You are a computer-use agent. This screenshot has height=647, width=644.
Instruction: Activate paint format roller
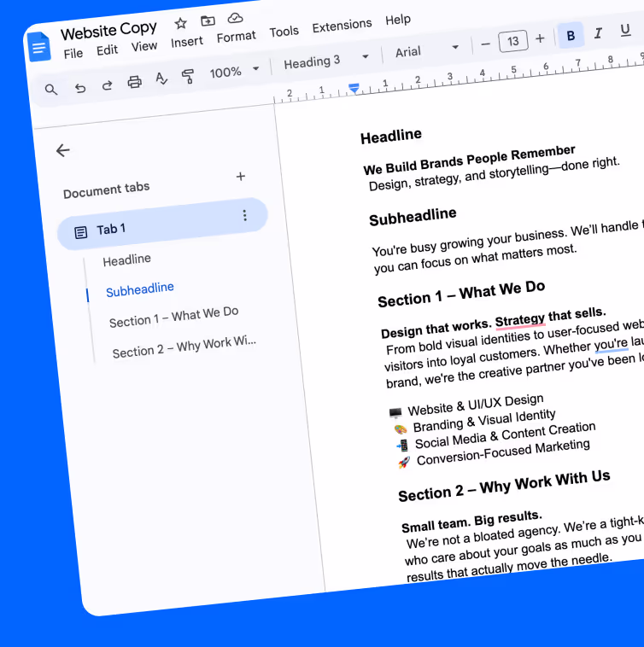pos(188,76)
